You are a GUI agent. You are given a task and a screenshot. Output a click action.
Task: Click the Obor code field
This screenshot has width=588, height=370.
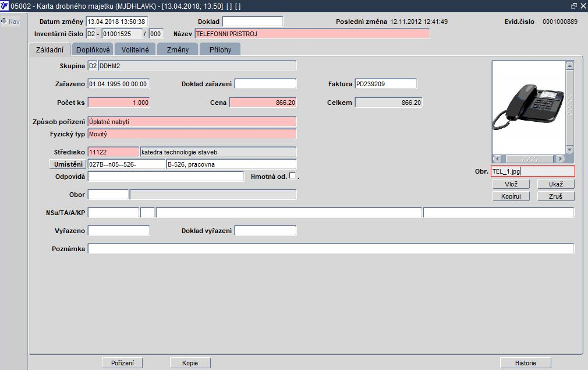point(108,195)
